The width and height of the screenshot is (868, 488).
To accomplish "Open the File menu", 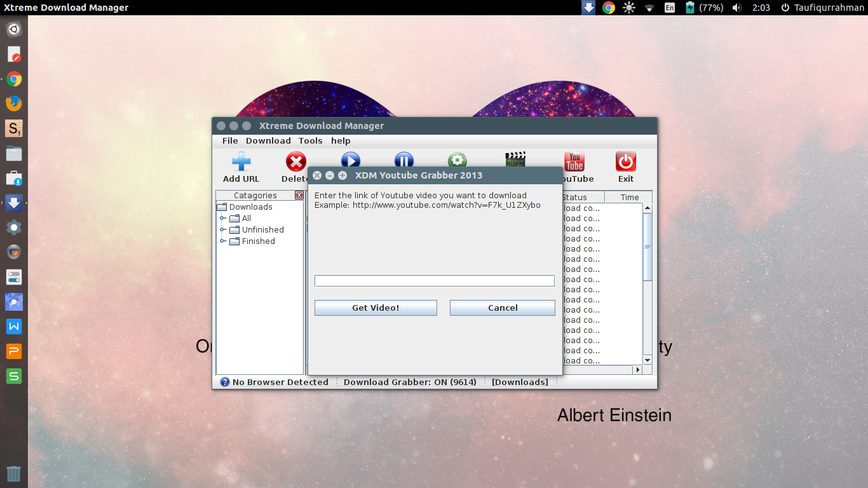I will 230,141.
